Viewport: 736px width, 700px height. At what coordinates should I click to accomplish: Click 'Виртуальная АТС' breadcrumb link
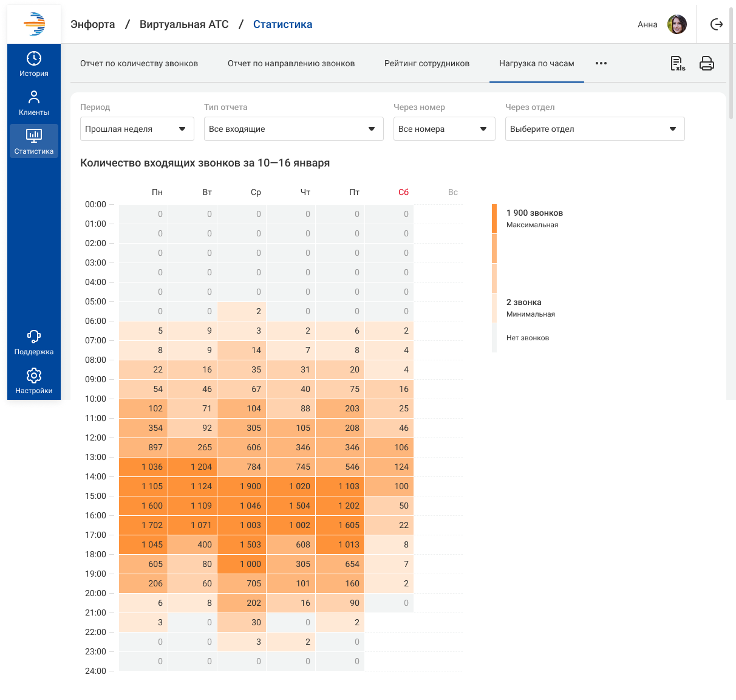click(x=184, y=24)
